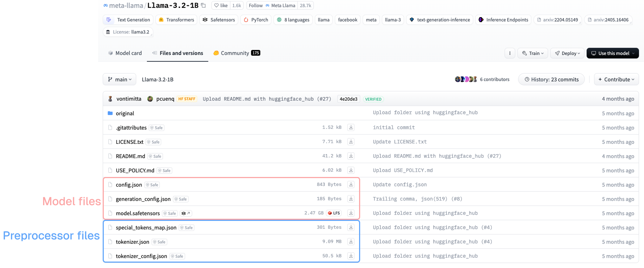Click the Use this model button

pyautogui.click(x=613, y=53)
